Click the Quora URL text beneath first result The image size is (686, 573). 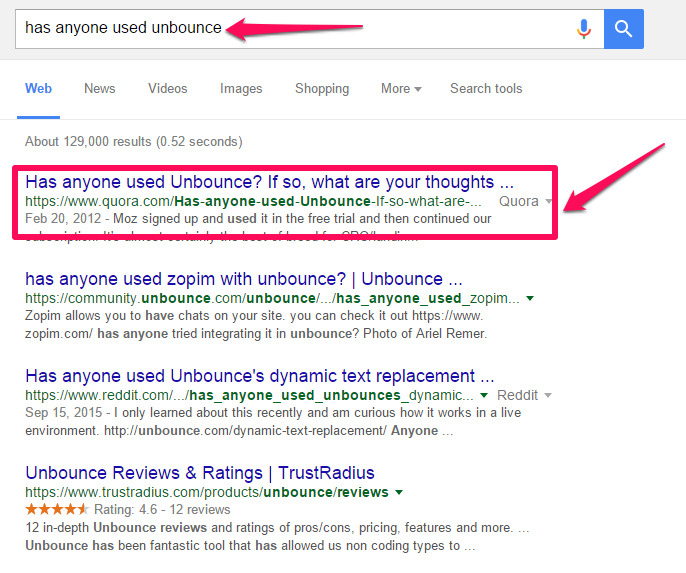[253, 202]
